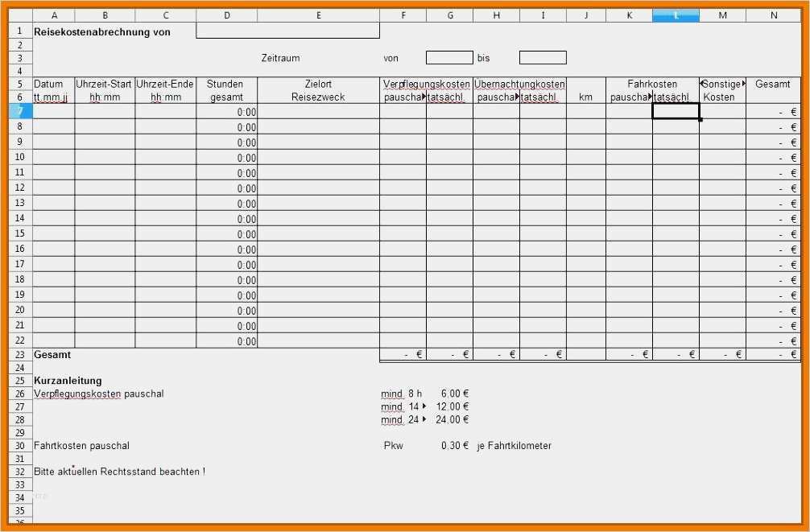Click the 'bis' date input box
Viewport: 810px width, 532px height.
coord(543,57)
